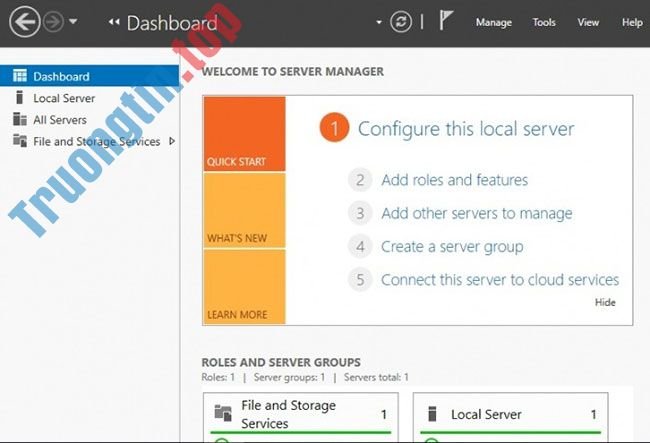
Task: Click the File and Storage Services sidebar icon
Action: point(19,140)
